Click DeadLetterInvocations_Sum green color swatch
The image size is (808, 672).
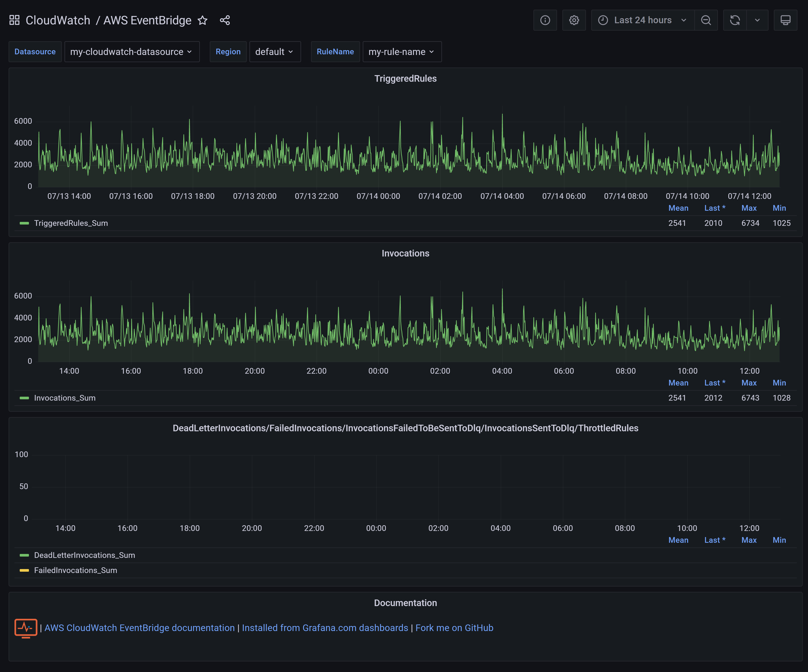coord(24,555)
